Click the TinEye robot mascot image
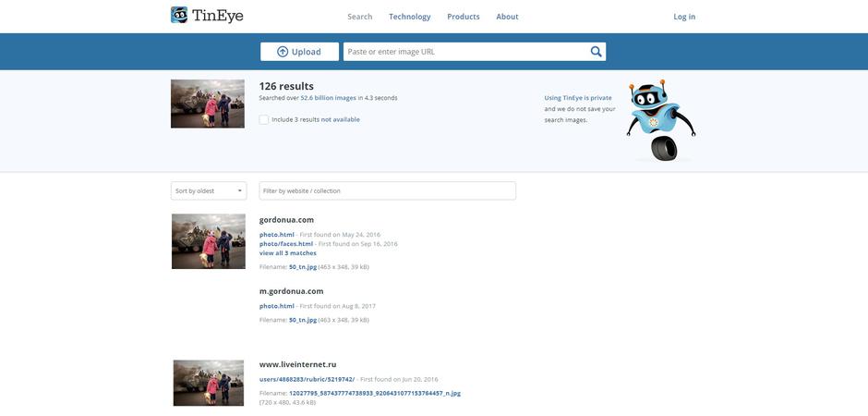Viewport: 868px width, 416px height. (x=660, y=120)
